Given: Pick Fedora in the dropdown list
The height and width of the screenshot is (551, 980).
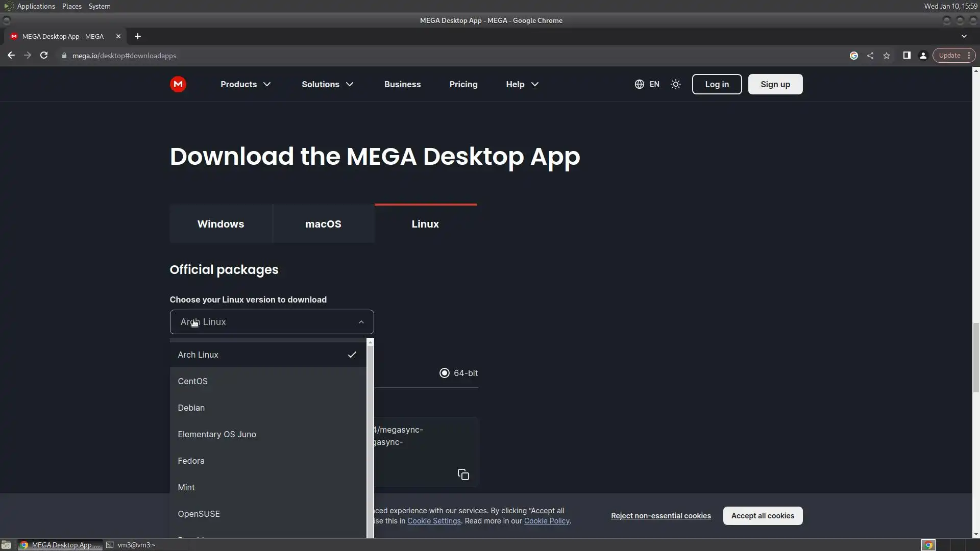Looking at the screenshot, I should point(191,461).
